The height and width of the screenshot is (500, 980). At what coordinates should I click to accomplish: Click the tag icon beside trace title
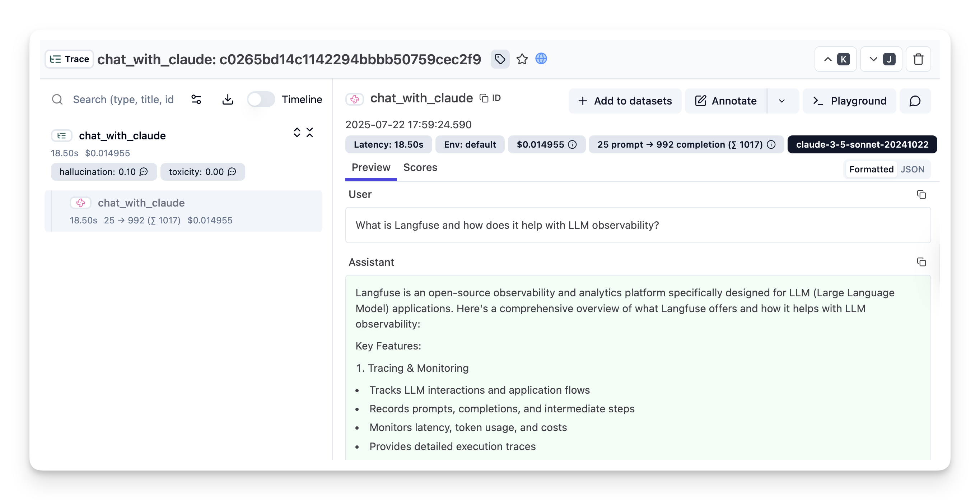pyautogui.click(x=500, y=59)
